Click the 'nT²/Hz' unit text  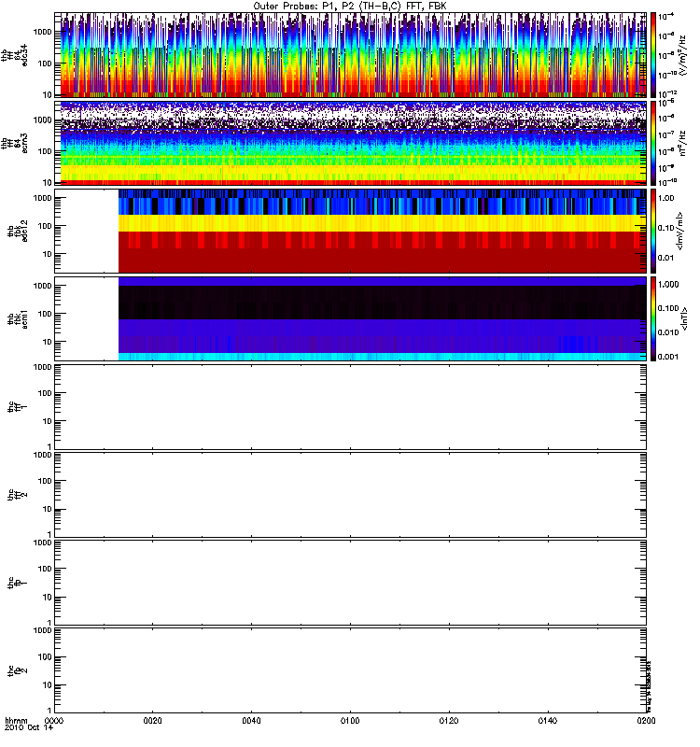point(682,144)
